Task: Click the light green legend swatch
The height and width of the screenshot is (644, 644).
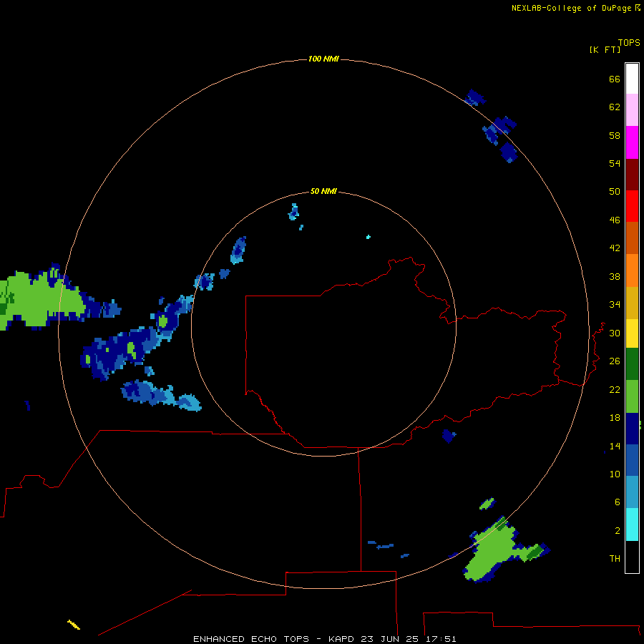Action: (x=632, y=396)
